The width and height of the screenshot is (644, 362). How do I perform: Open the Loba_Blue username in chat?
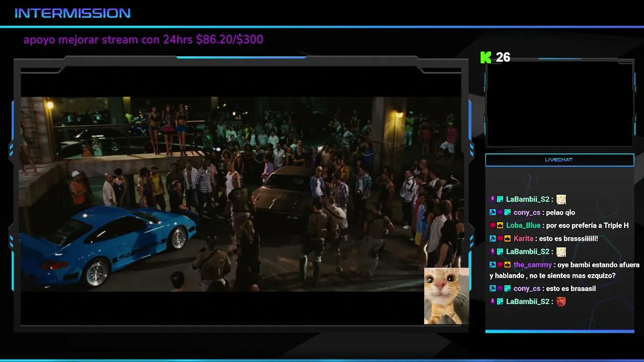coord(523,226)
